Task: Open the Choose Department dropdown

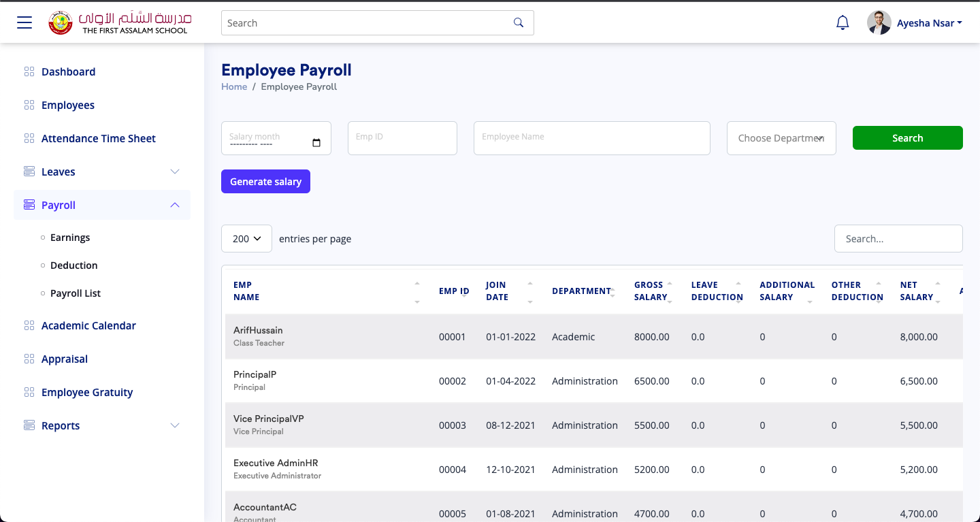Action: click(x=781, y=137)
